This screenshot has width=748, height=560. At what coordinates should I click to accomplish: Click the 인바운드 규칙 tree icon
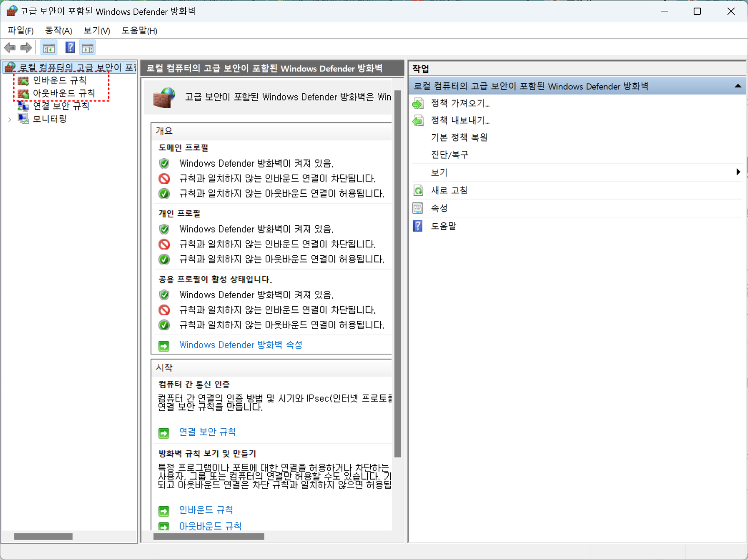(23, 80)
